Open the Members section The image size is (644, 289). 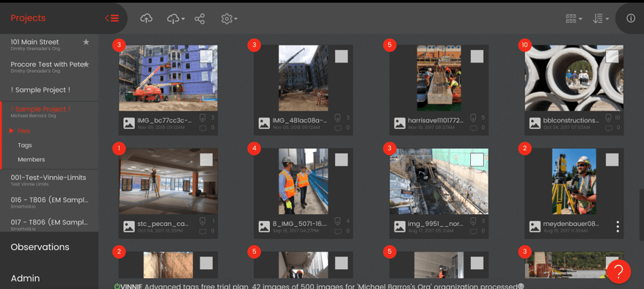(32, 159)
